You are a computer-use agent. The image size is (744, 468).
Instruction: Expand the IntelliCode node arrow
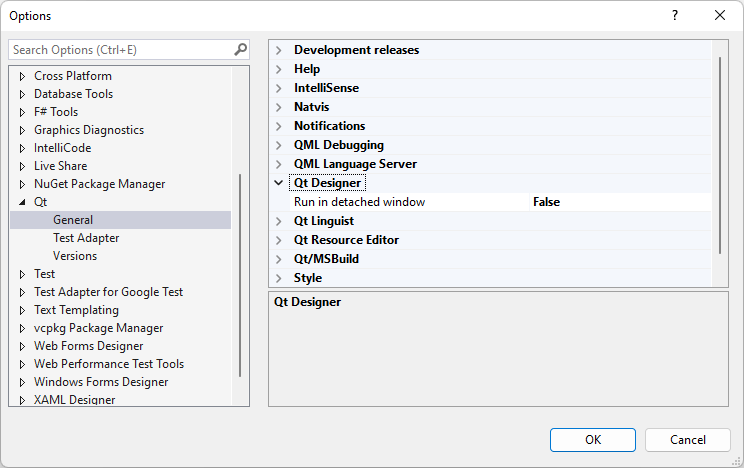tap(22, 148)
